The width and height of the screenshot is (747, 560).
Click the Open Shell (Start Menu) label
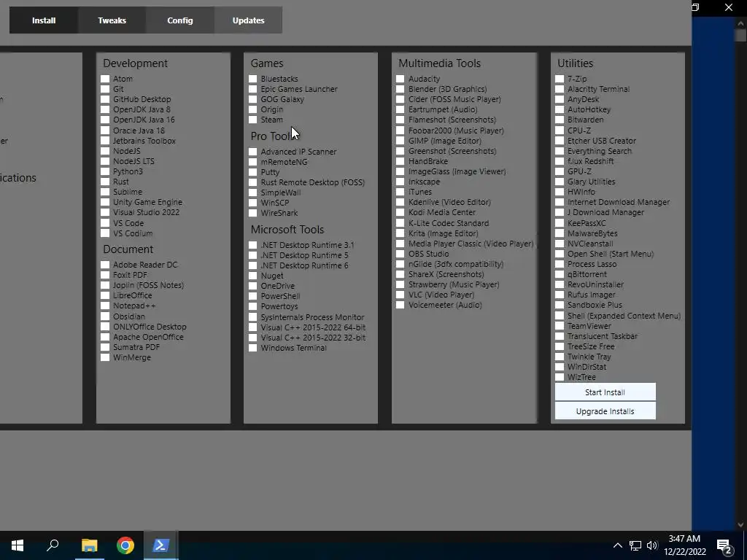point(611,254)
